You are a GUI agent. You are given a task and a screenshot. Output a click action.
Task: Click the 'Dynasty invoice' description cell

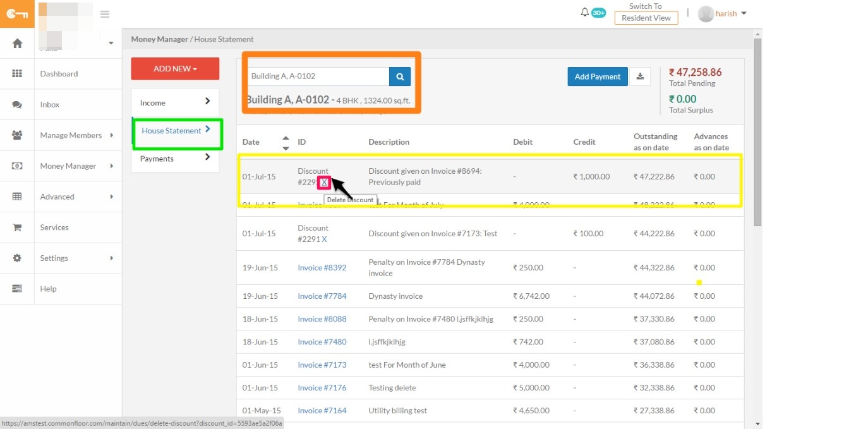point(395,296)
